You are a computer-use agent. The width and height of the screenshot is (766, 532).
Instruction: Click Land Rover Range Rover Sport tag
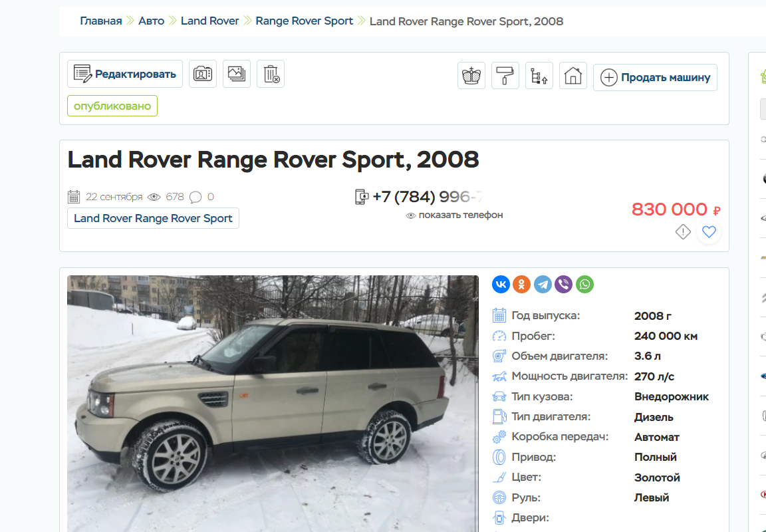(x=153, y=218)
